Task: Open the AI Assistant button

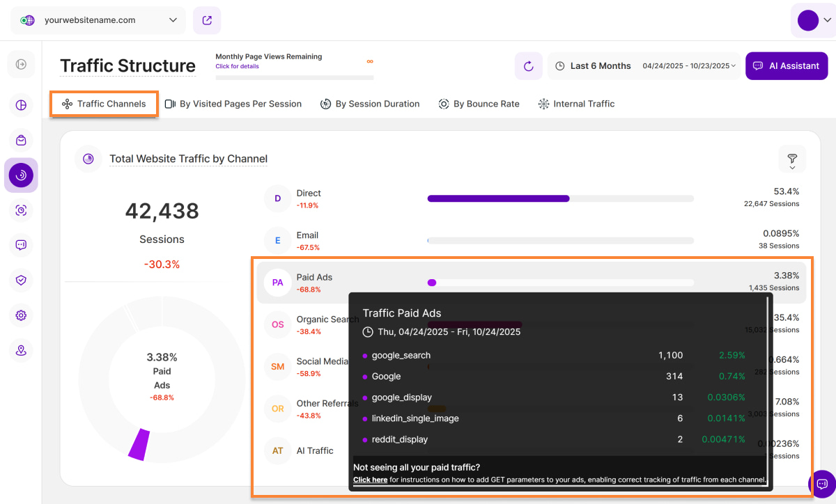Action: pos(787,66)
